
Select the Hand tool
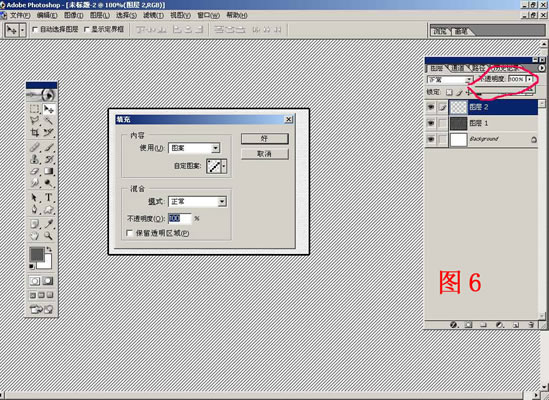point(34,236)
